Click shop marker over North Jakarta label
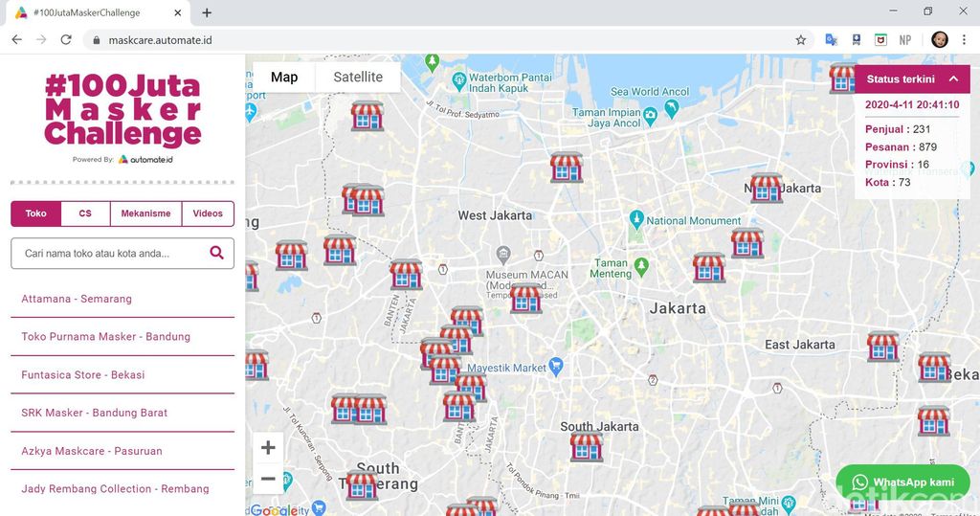This screenshot has height=516, width=980. tap(766, 188)
